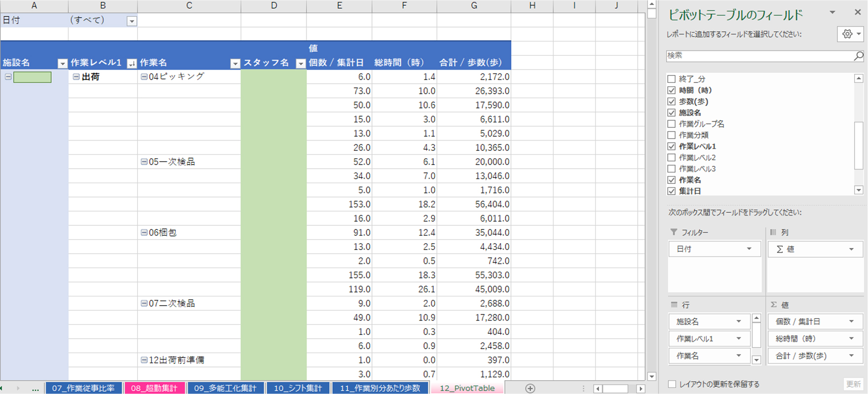
Task: Open the 作業名 column filter dropdown
Action: click(235, 64)
